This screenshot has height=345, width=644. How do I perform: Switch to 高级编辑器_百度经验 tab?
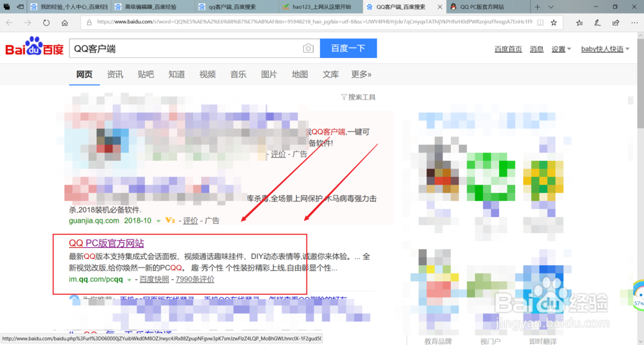click(153, 7)
